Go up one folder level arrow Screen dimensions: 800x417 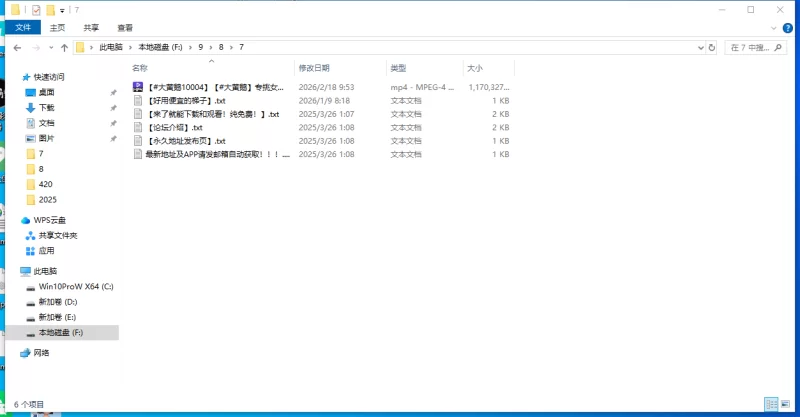[64, 47]
